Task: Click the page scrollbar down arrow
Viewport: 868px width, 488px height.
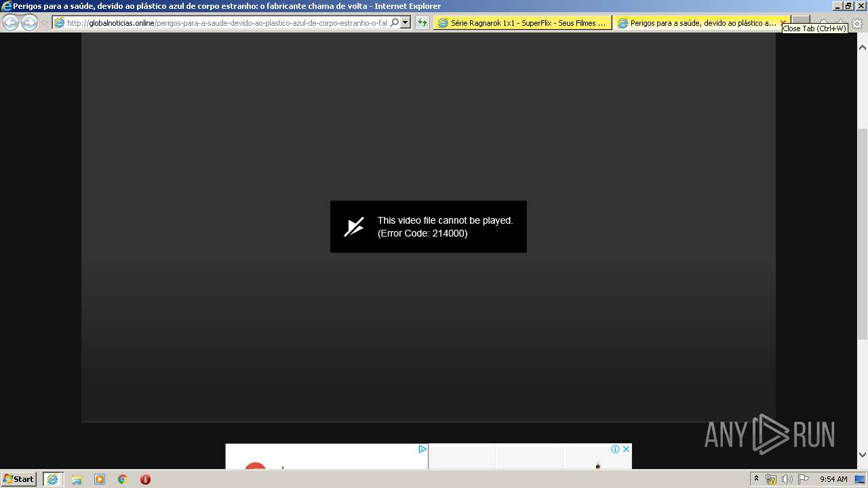Action: [863, 455]
